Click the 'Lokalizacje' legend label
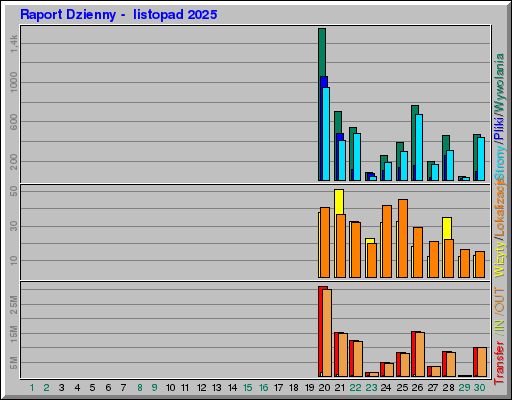This screenshot has height=400, width=512. click(x=499, y=208)
